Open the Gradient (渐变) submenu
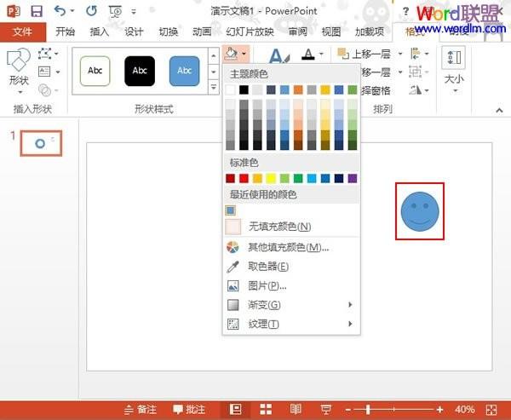 (291, 305)
